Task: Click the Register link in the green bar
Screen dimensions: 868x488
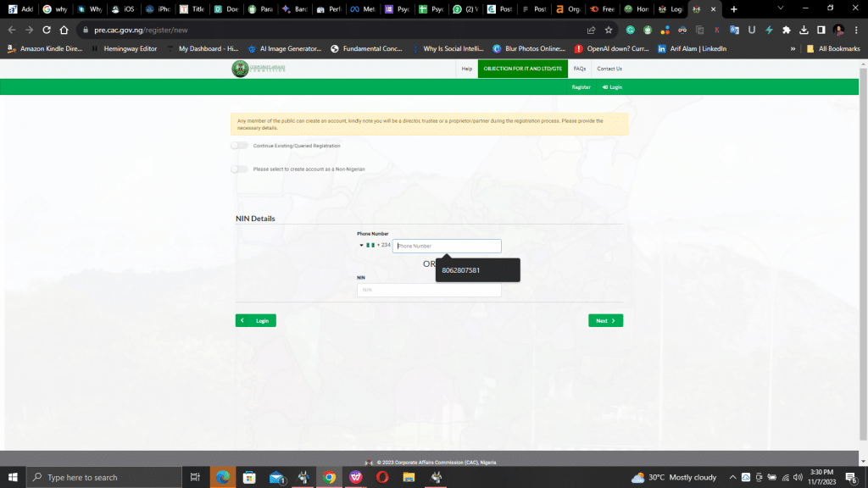Action: pyautogui.click(x=581, y=87)
